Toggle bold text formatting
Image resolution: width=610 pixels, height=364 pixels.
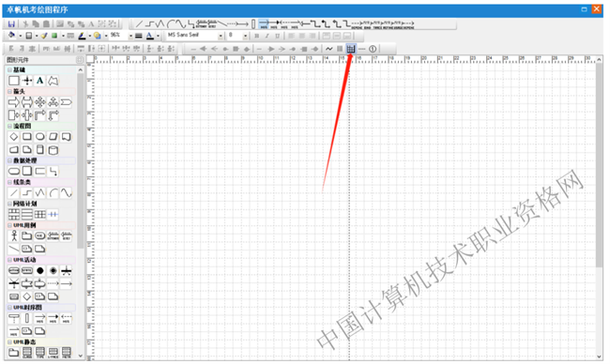click(x=257, y=36)
